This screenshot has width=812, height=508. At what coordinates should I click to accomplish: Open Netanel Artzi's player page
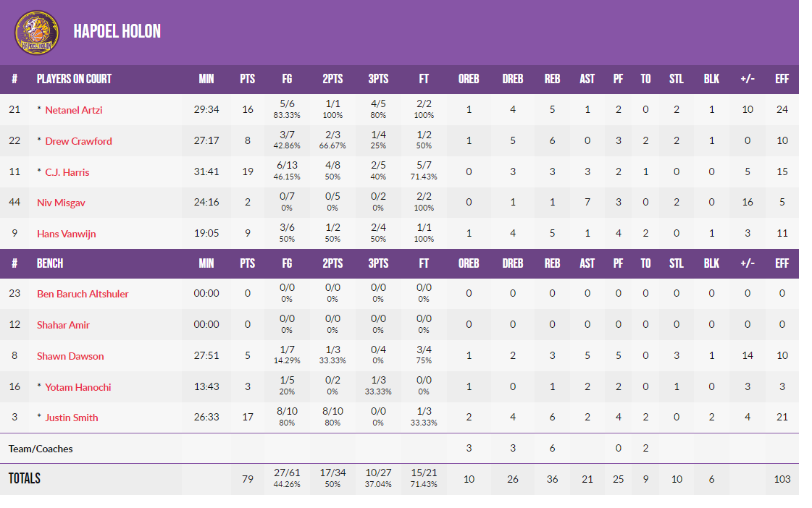(x=74, y=110)
